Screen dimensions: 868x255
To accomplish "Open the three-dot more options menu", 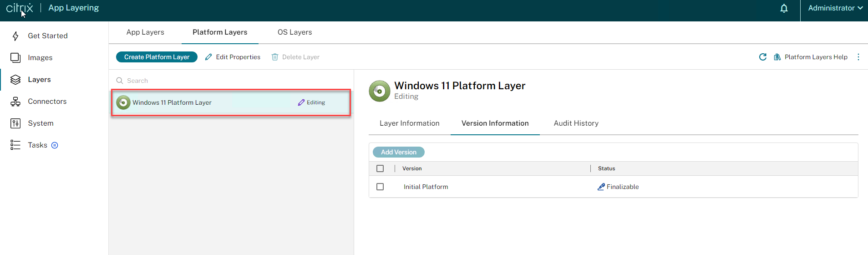I will click(x=858, y=57).
